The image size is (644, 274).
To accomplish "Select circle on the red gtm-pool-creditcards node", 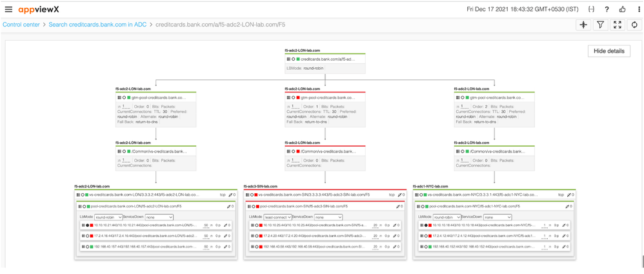I will (x=293, y=98).
